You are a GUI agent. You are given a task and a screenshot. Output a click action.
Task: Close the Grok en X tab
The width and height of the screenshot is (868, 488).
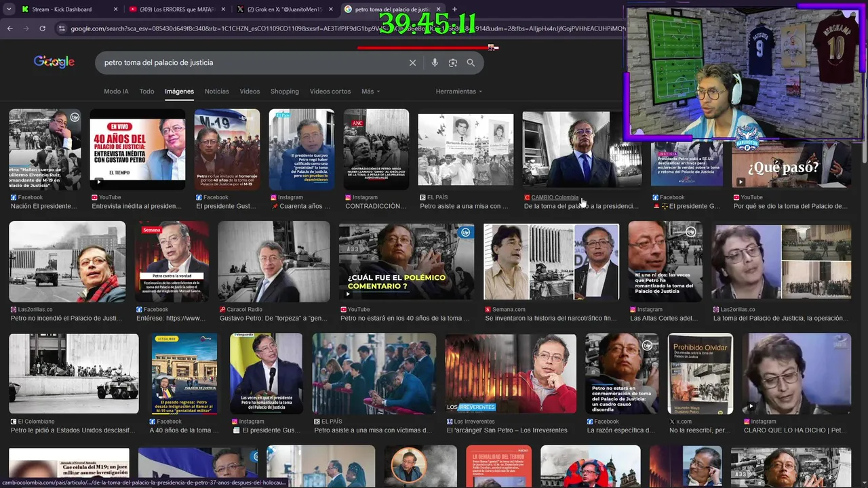coord(330,9)
